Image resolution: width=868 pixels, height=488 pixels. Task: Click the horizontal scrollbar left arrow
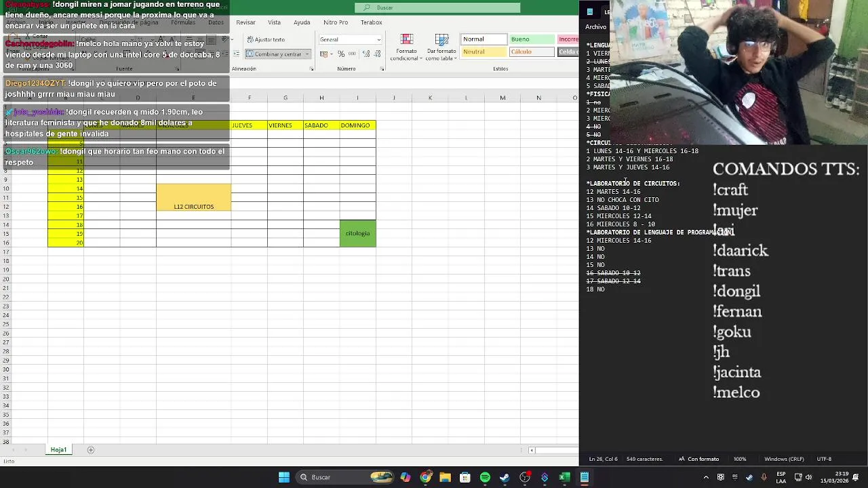point(532,450)
